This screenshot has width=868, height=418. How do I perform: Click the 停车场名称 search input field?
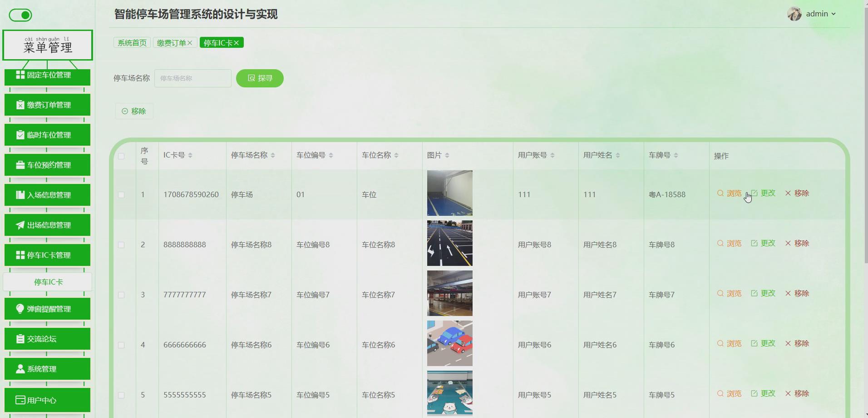[x=192, y=78]
